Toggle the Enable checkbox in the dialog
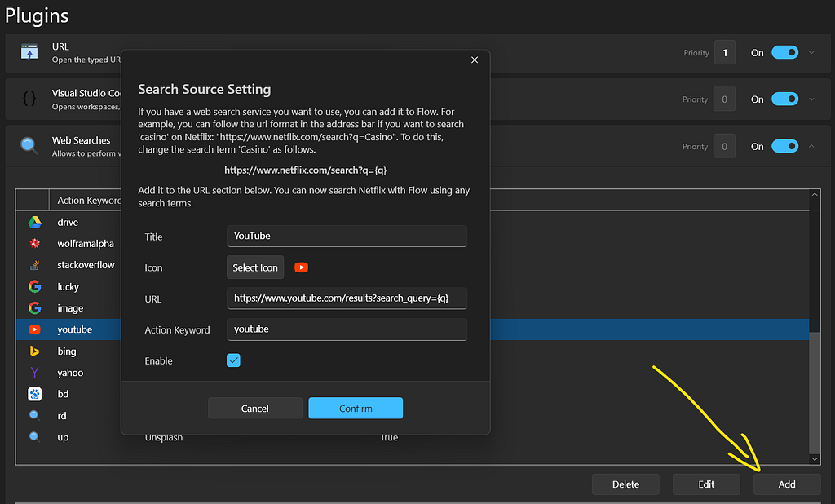The width and height of the screenshot is (835, 504). [233, 360]
